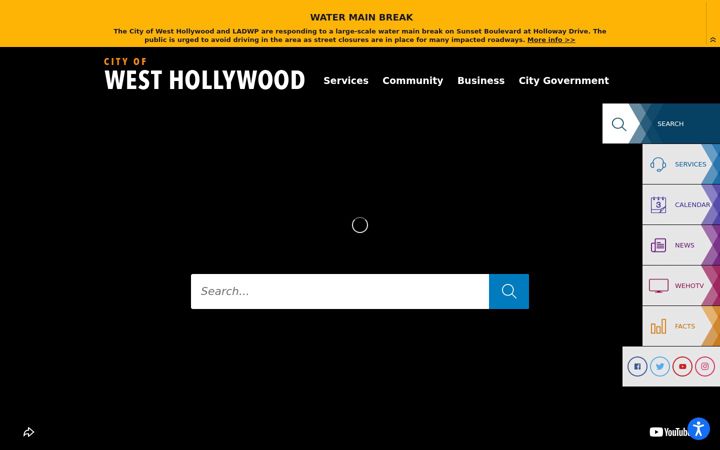Click the Services headset icon
720x450 pixels.
[x=658, y=164]
